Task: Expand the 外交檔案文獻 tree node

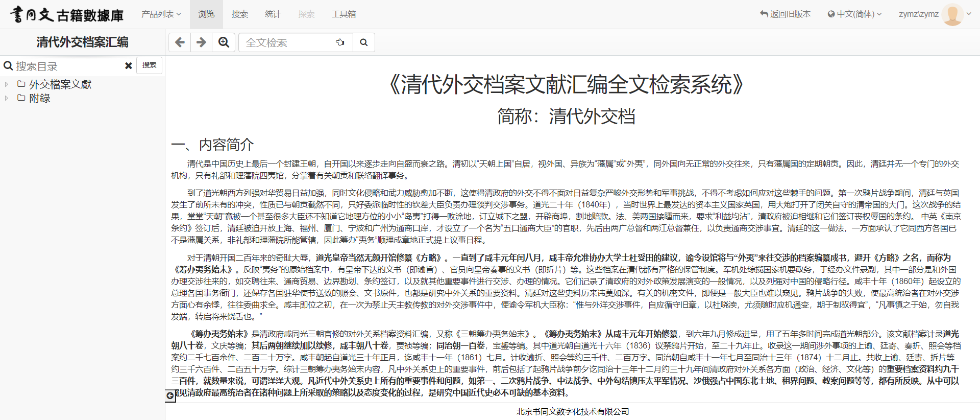Action: tap(7, 84)
